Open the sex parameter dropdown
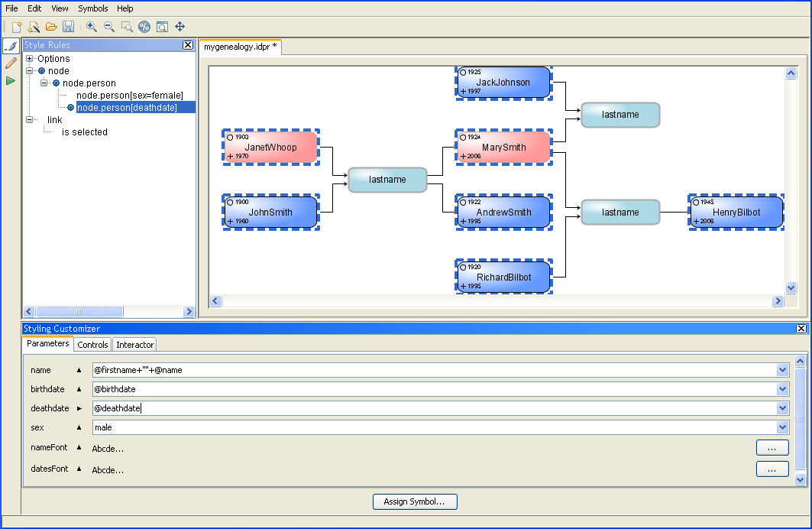 pos(782,427)
